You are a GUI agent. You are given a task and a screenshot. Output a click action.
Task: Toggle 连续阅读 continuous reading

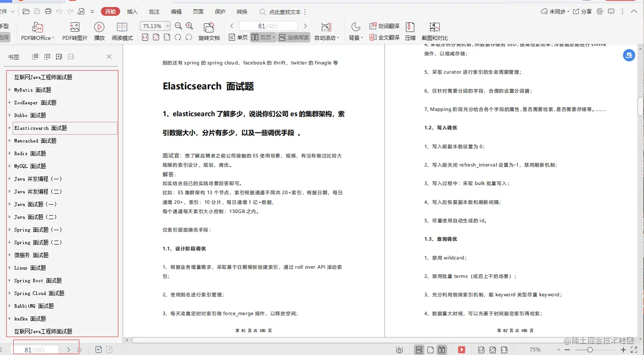[x=294, y=38]
